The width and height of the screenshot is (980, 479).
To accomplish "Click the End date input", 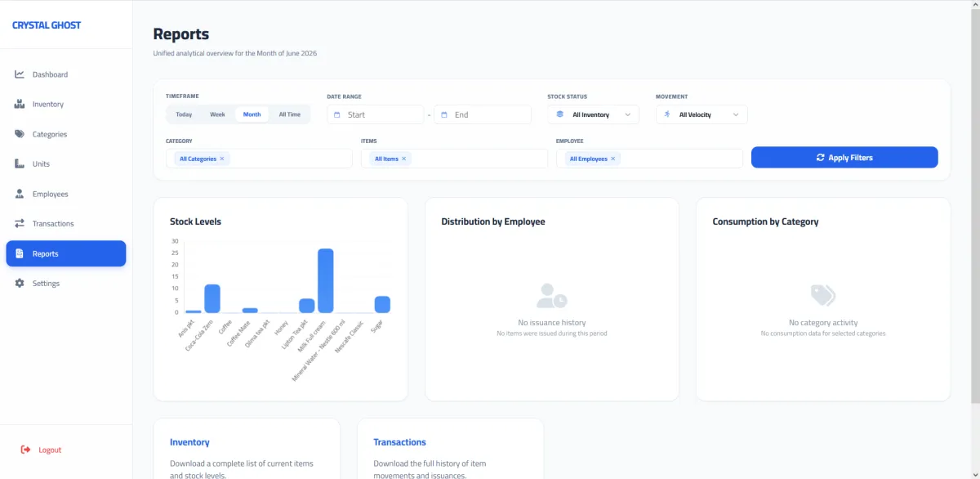I will 483,114.
